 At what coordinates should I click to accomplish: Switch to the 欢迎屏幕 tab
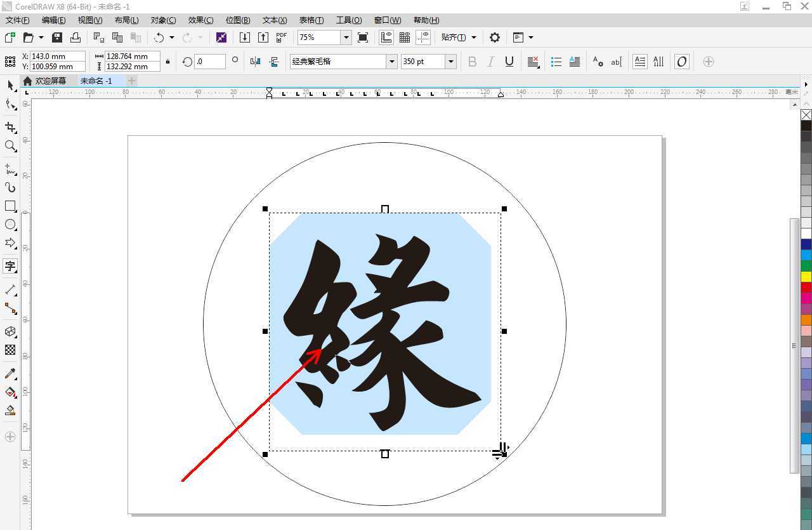(51, 81)
